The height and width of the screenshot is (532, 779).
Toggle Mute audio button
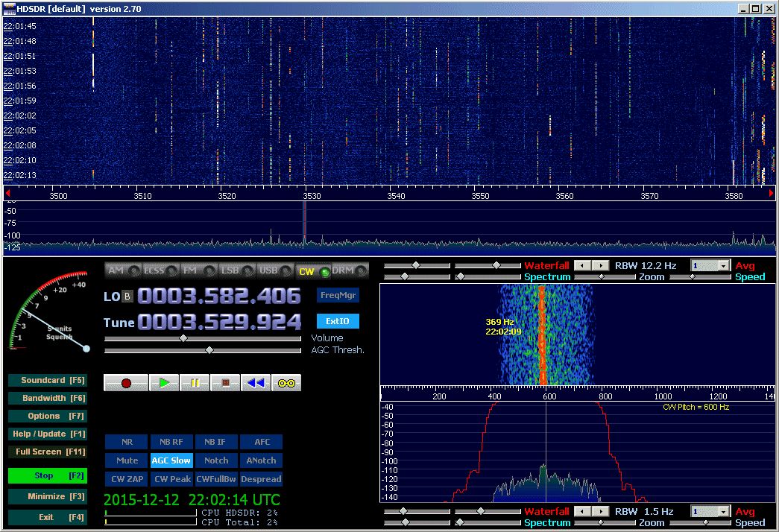(x=127, y=460)
